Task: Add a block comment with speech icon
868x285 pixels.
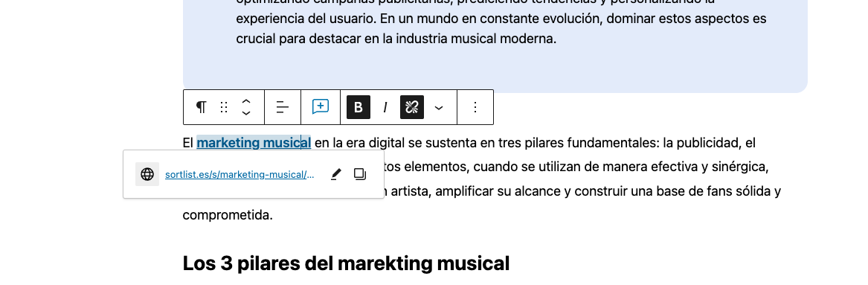Action: [321, 107]
